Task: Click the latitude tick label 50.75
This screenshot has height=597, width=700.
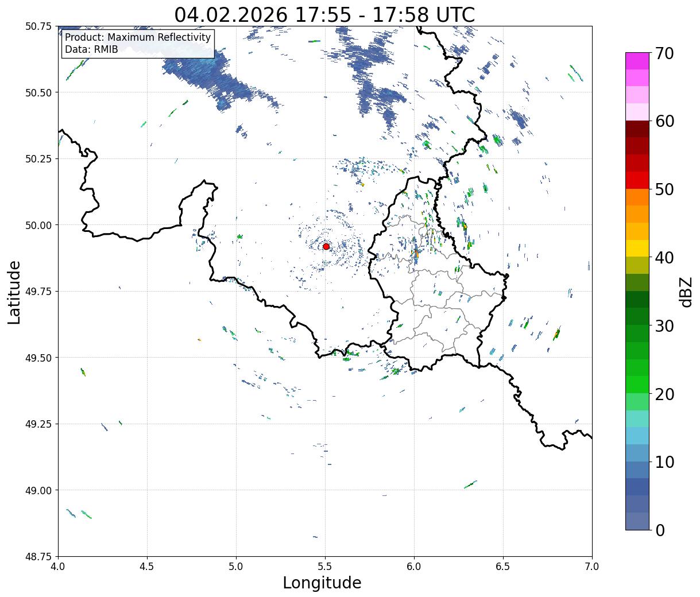Action: 38,26
